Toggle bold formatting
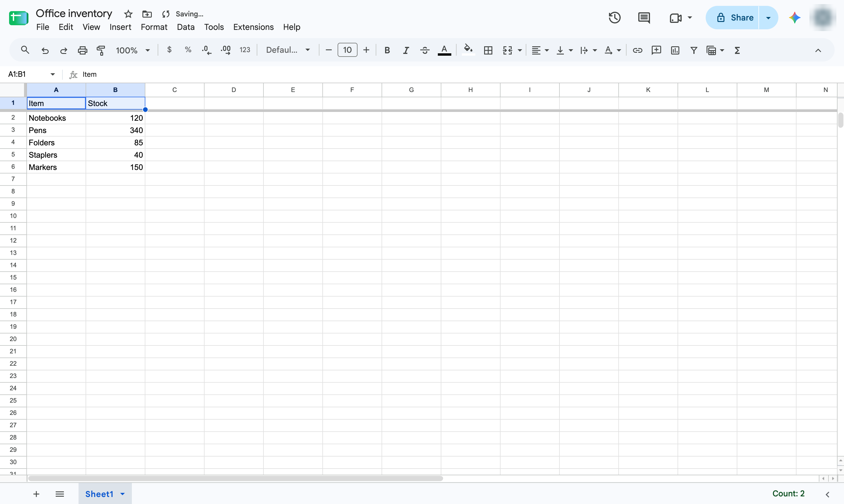Viewport: 844px width, 504px height. coord(387,50)
